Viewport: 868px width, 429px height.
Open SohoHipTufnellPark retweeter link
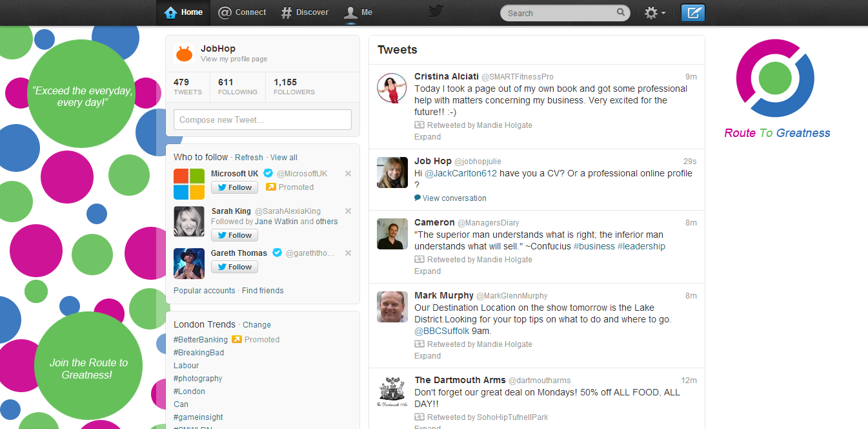512,417
